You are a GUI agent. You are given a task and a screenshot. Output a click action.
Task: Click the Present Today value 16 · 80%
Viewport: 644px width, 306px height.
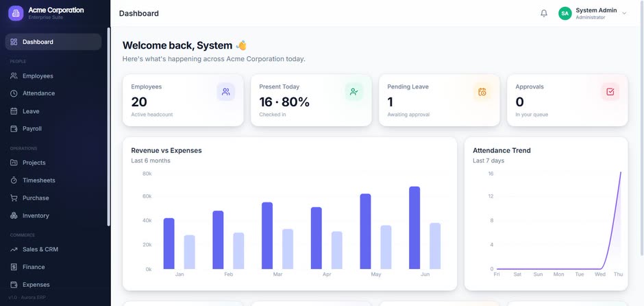284,102
